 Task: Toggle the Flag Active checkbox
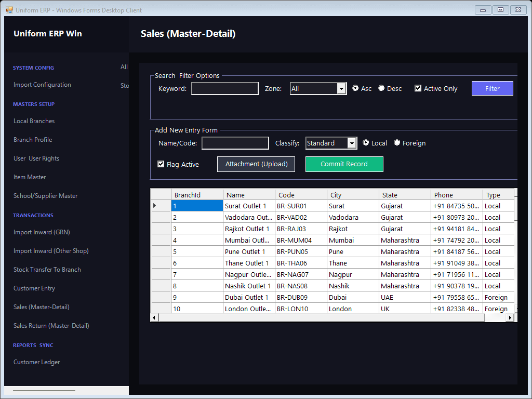coord(161,164)
